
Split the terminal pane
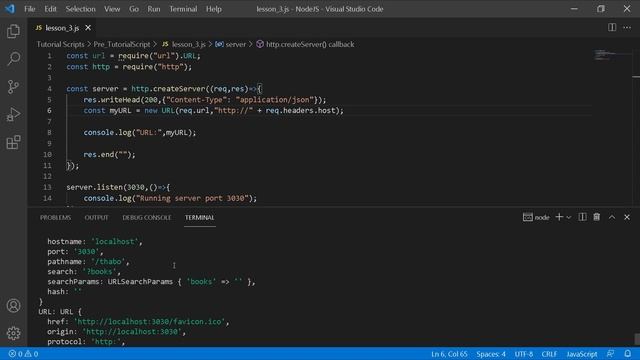[x=582, y=217]
